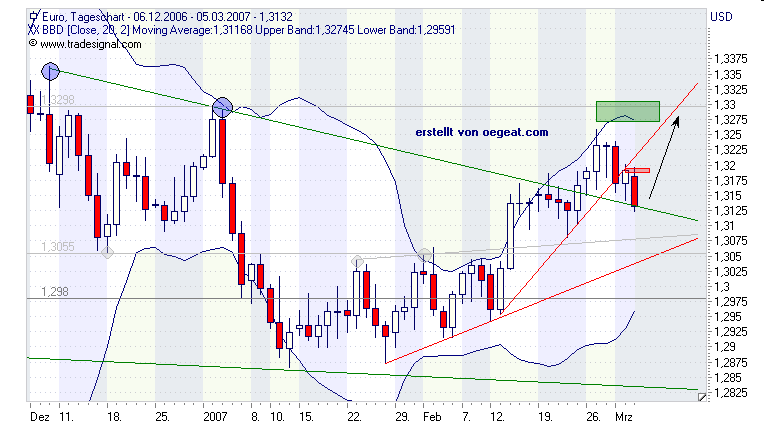Click the 11. date axis label
764x434 pixels.
[67, 417]
